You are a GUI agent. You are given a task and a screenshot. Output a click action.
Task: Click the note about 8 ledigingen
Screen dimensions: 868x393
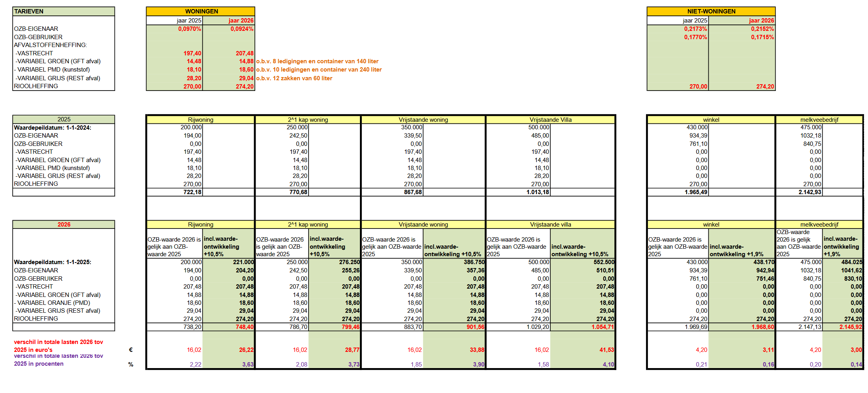coord(317,61)
